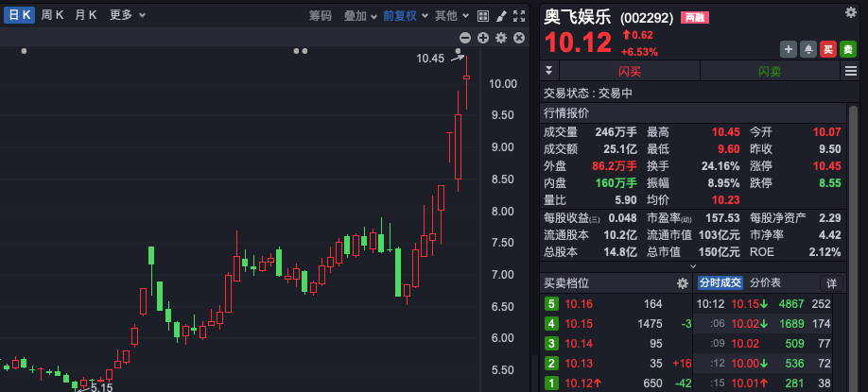868x392 pixels.
Task: Click the grid layout icon in chart toolbar
Action: (483, 16)
